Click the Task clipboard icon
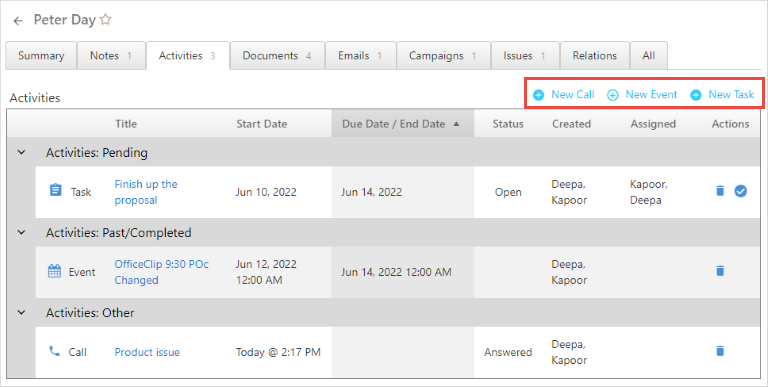Screen dimensions: 768x387 56,190
